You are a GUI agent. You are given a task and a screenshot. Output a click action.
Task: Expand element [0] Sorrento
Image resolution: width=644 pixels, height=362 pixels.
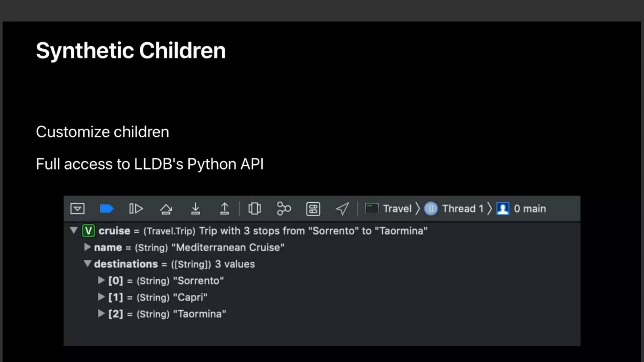[x=101, y=280]
